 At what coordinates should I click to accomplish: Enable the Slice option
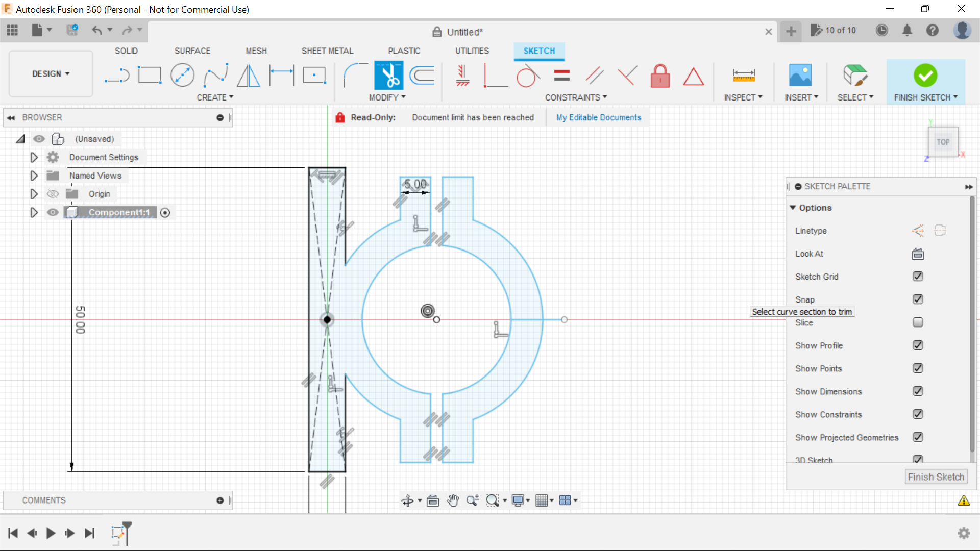point(918,322)
